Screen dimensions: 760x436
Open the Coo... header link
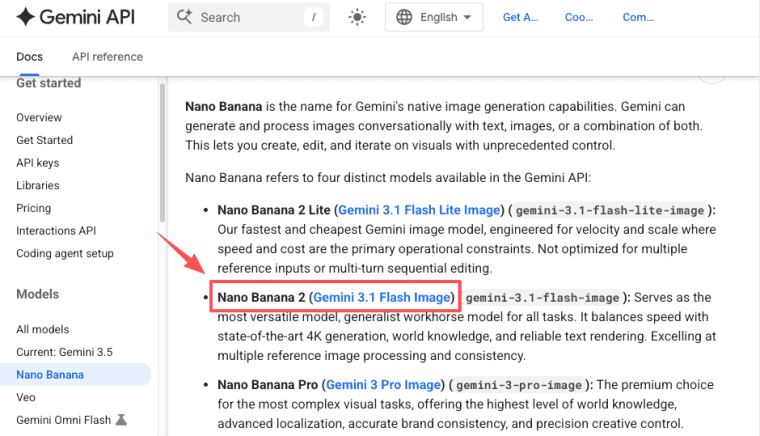[579, 17]
